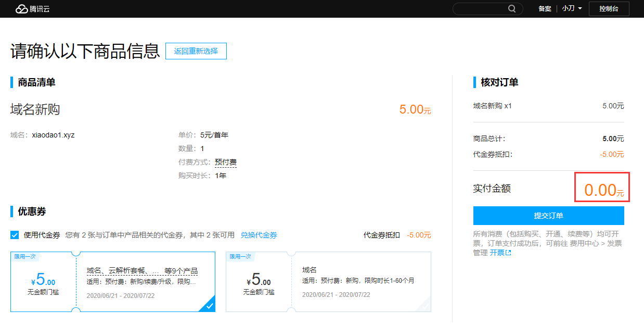Click the 提交订单 submit order button
Image resolution: width=644 pixels, height=324 pixels.
click(x=548, y=216)
